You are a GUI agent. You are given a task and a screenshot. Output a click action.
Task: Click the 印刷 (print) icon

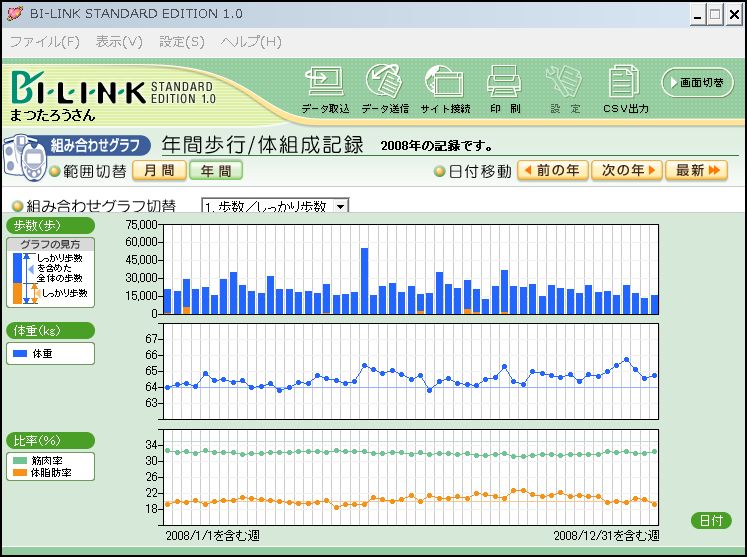504,87
